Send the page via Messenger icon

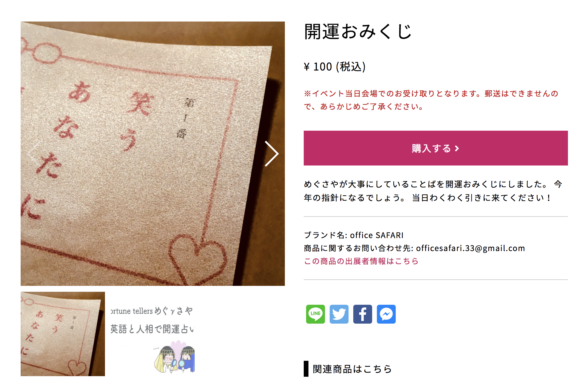[386, 314]
